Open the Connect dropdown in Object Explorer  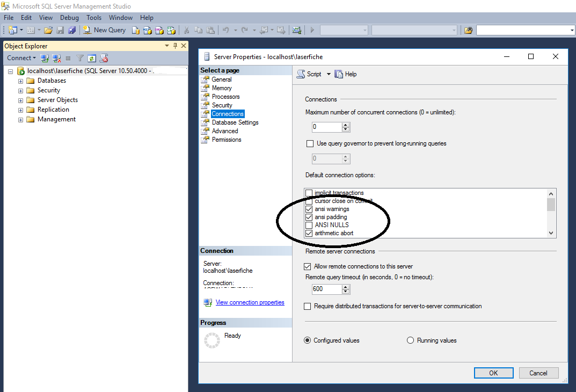pyautogui.click(x=21, y=58)
